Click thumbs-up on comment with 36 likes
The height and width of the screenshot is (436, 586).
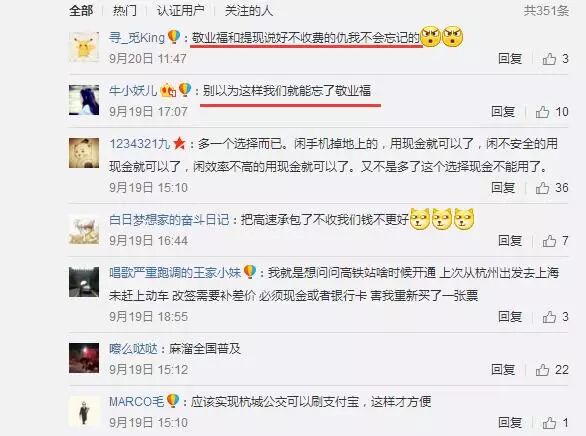542,188
